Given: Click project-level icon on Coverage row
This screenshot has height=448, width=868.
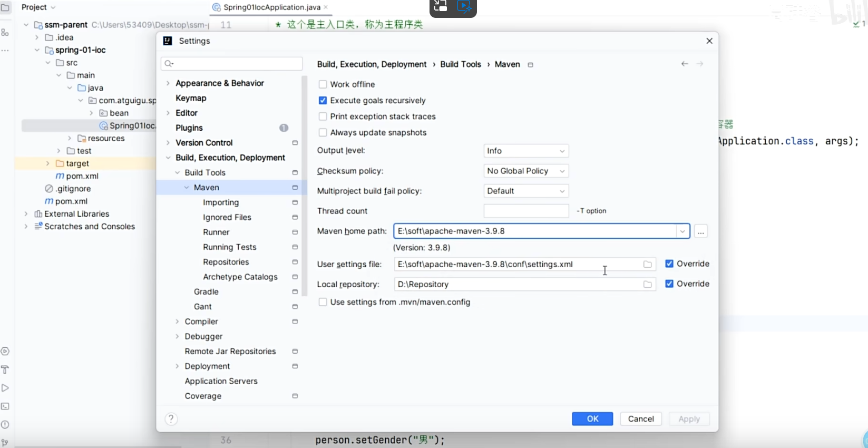Looking at the screenshot, I should (295, 396).
